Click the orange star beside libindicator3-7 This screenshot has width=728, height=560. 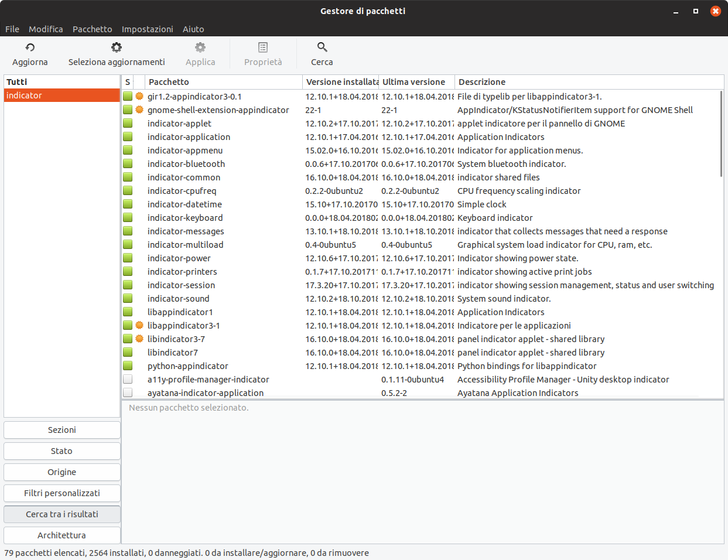[139, 339]
